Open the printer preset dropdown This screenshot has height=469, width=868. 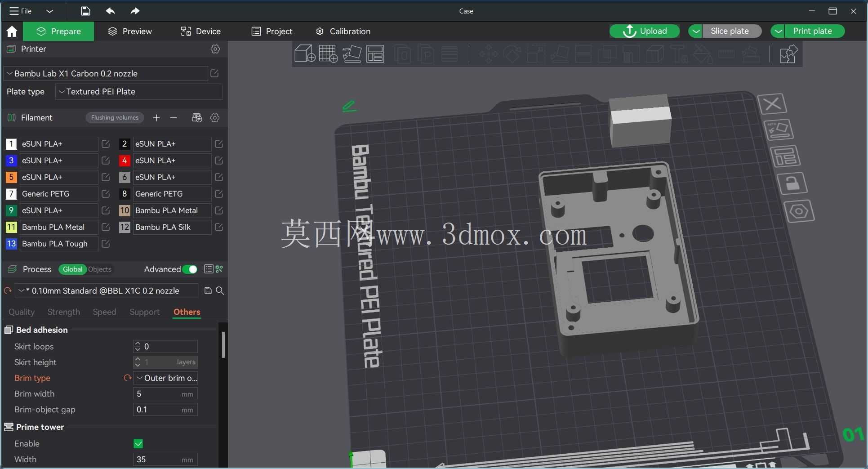coord(106,74)
